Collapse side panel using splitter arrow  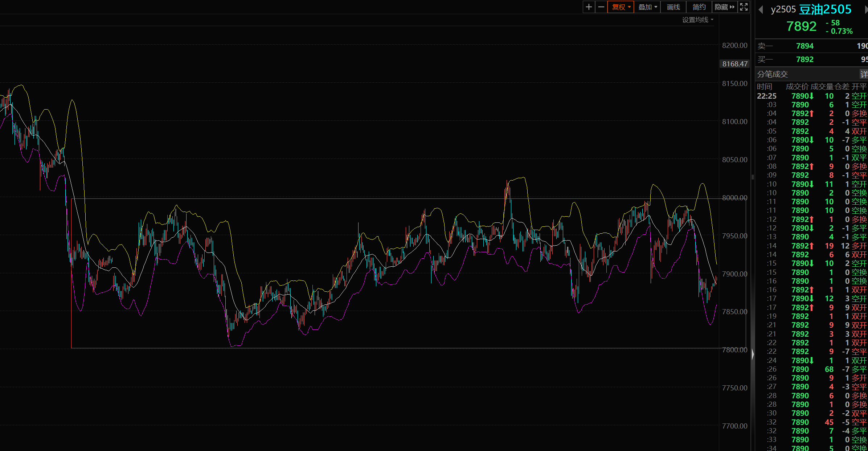point(753,354)
